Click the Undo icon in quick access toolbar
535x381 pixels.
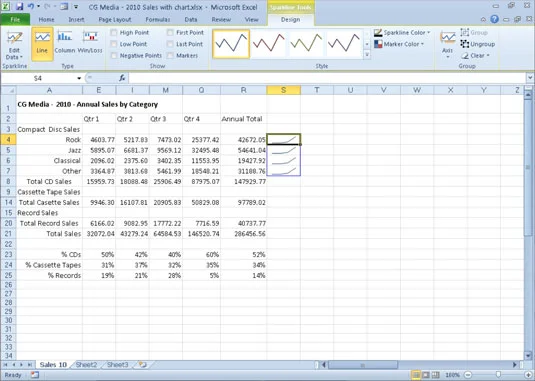tap(31, 6)
